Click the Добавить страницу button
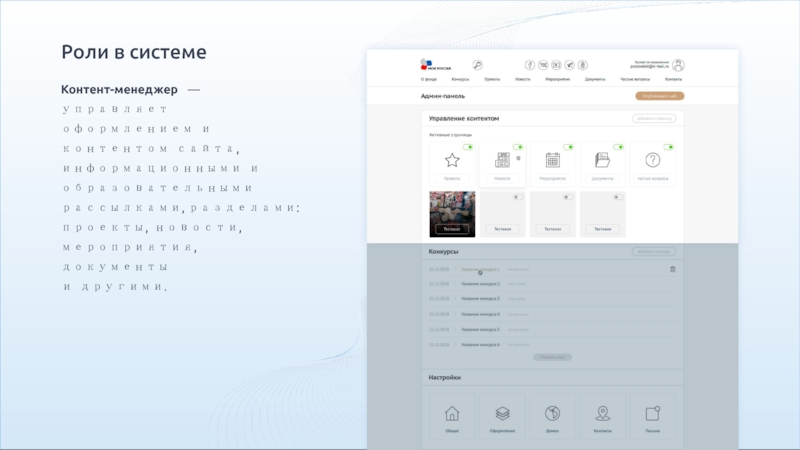The width and height of the screenshot is (800, 450). click(654, 118)
